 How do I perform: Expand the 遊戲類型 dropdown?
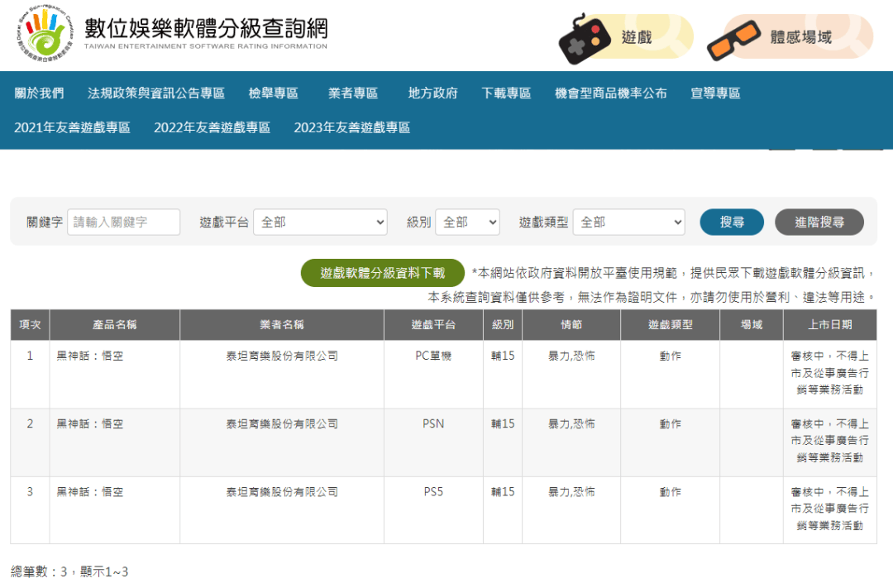628,222
